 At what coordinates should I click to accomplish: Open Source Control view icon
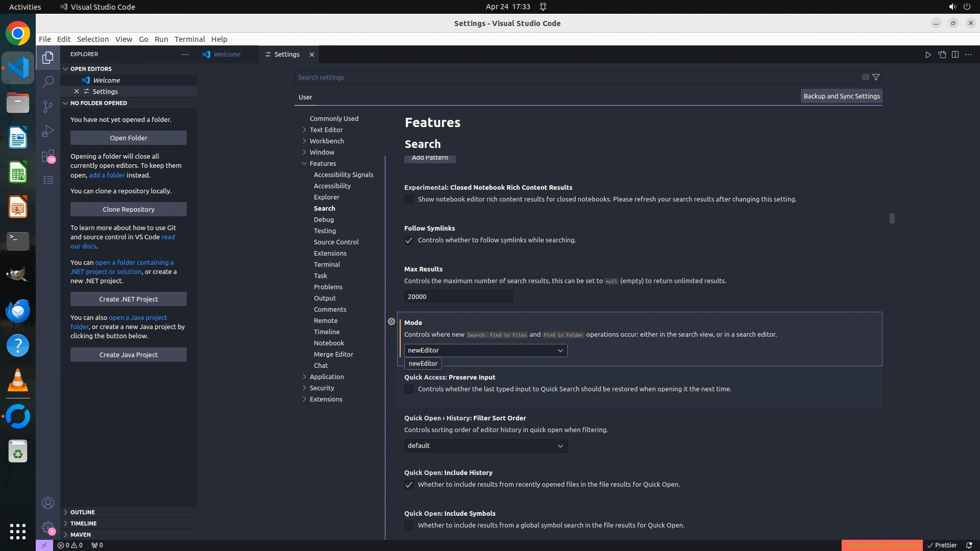pyautogui.click(x=48, y=106)
